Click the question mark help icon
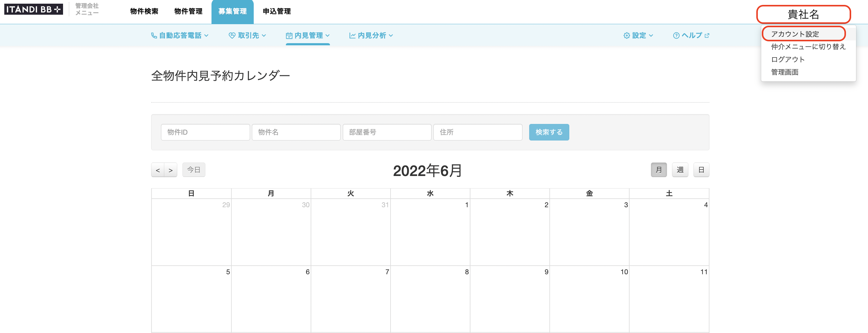 point(676,36)
